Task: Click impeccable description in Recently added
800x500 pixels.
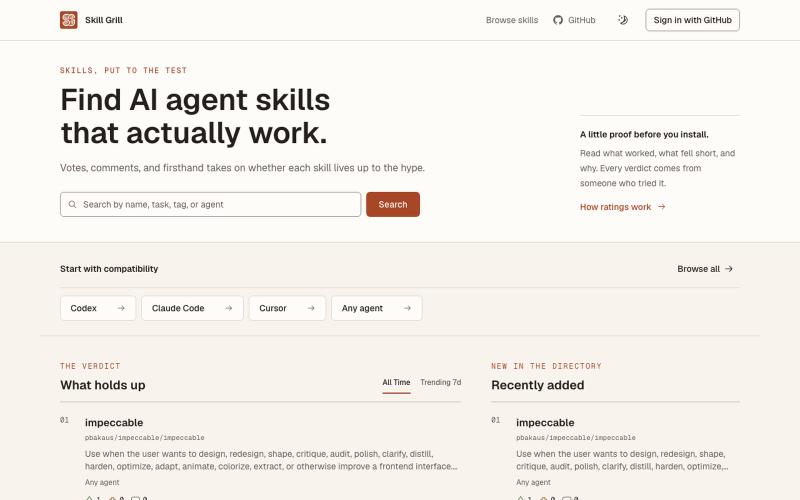Action: 622,460
